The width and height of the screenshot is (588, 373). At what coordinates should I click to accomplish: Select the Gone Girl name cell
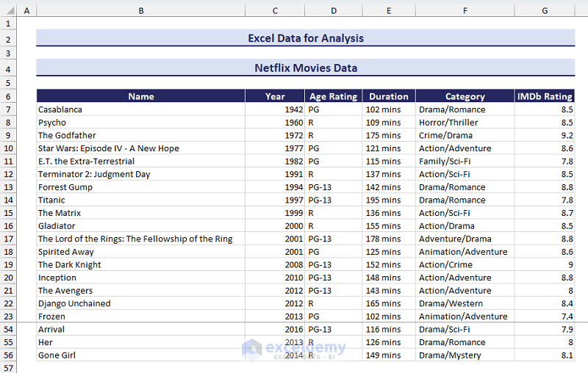pos(140,355)
